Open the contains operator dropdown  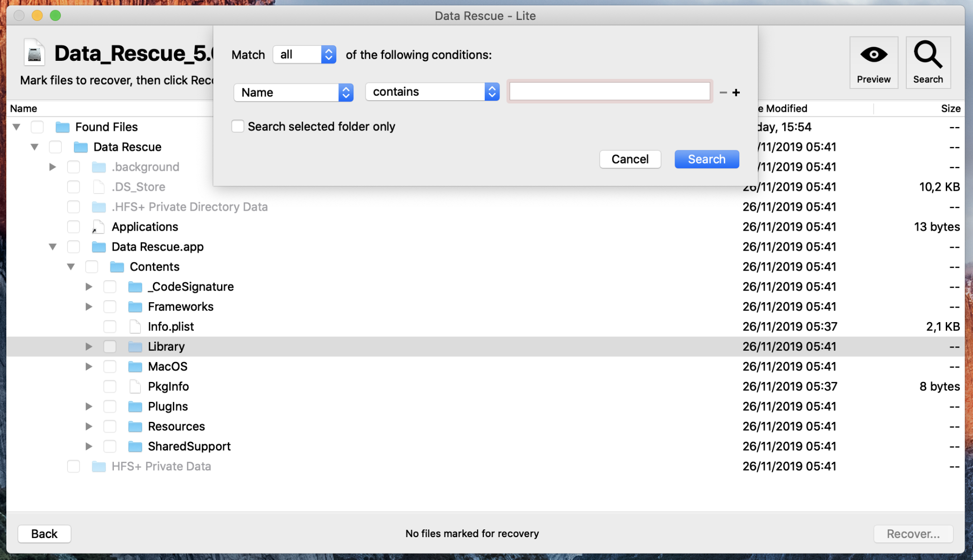coord(432,91)
